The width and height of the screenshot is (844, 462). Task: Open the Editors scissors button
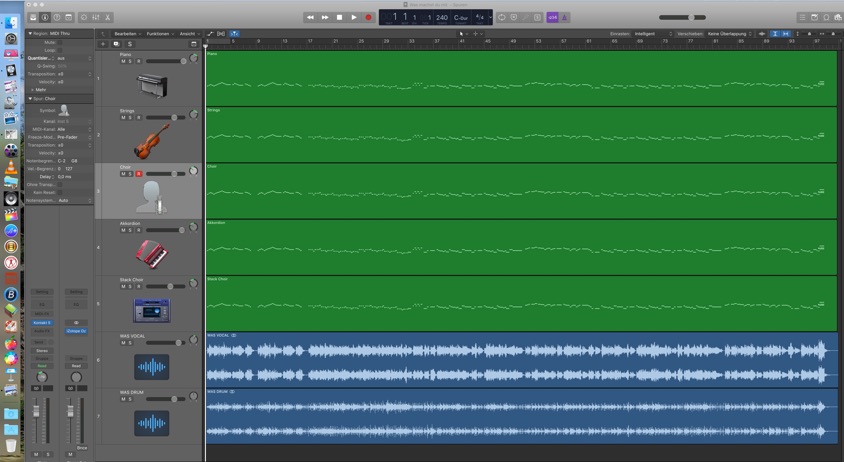107,17
